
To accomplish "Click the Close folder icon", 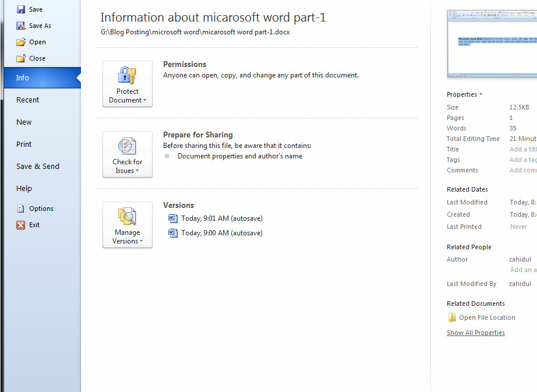I will (21, 58).
